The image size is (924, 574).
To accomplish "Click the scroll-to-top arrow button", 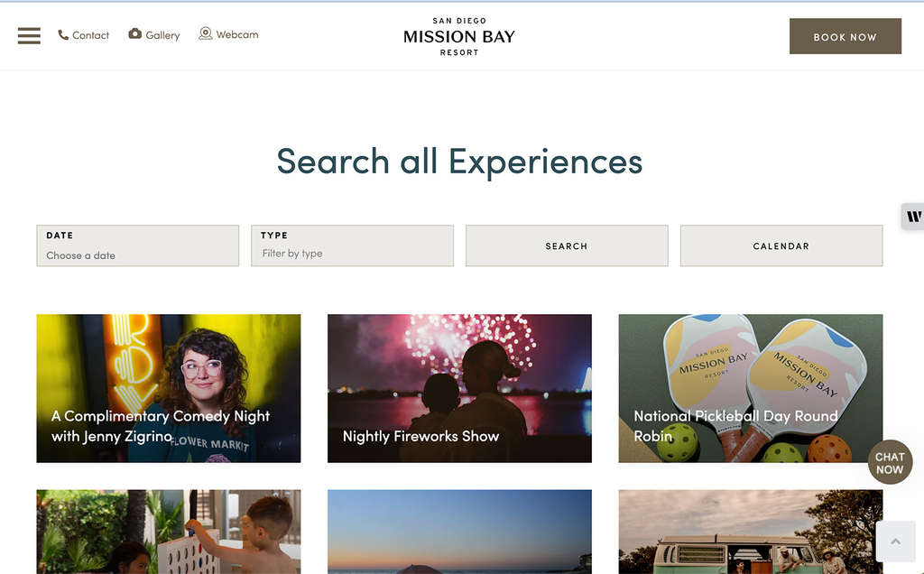I will coord(896,542).
